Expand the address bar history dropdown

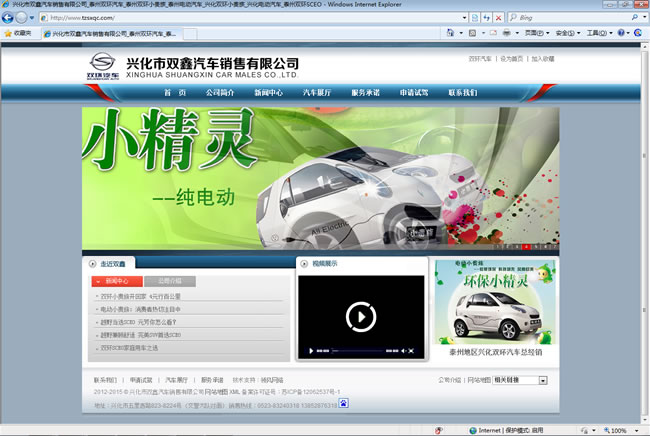click(x=464, y=18)
